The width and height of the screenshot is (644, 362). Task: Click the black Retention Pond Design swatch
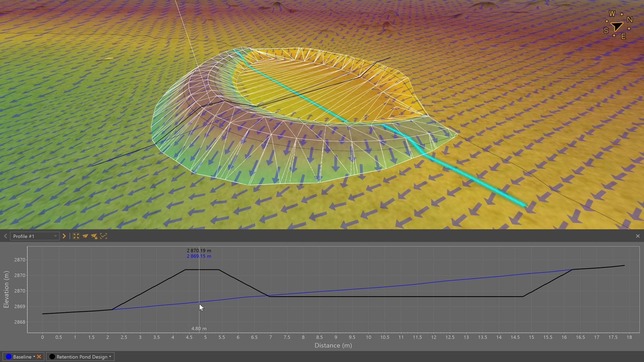(52, 357)
